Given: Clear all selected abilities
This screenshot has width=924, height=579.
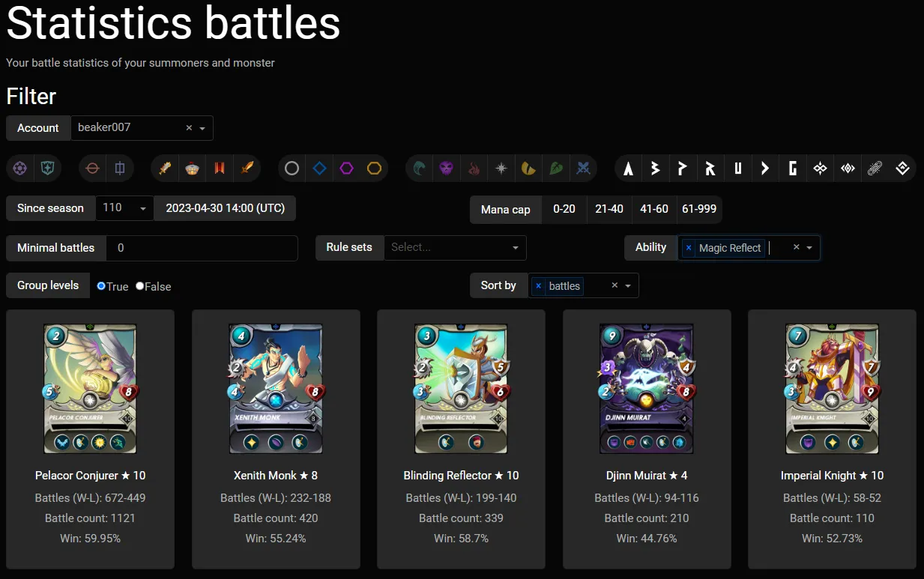Looking at the screenshot, I should point(797,247).
